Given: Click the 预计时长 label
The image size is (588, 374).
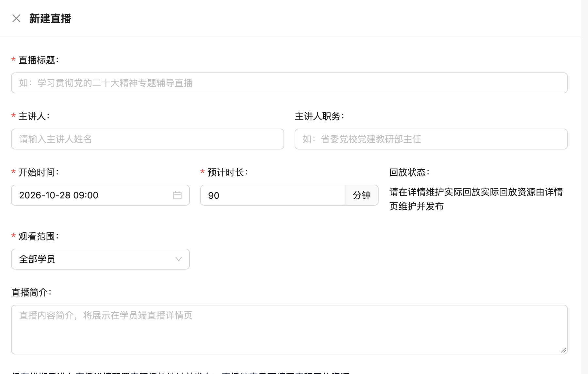Looking at the screenshot, I should pos(228,172).
